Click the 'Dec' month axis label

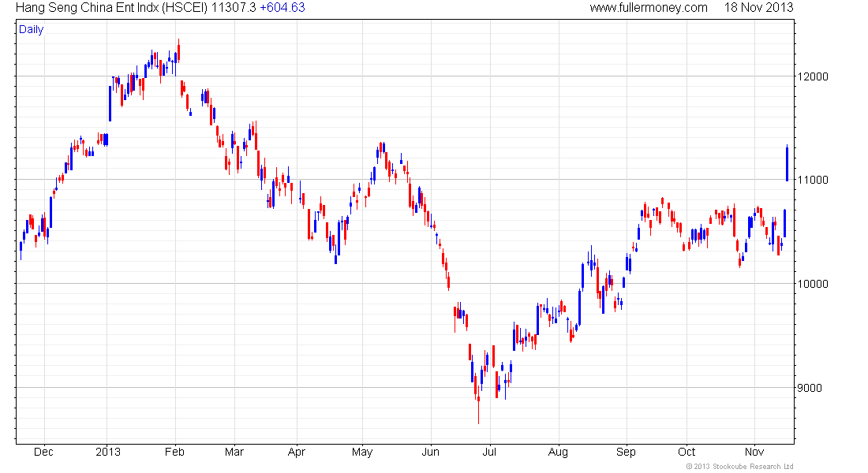pyautogui.click(x=43, y=452)
